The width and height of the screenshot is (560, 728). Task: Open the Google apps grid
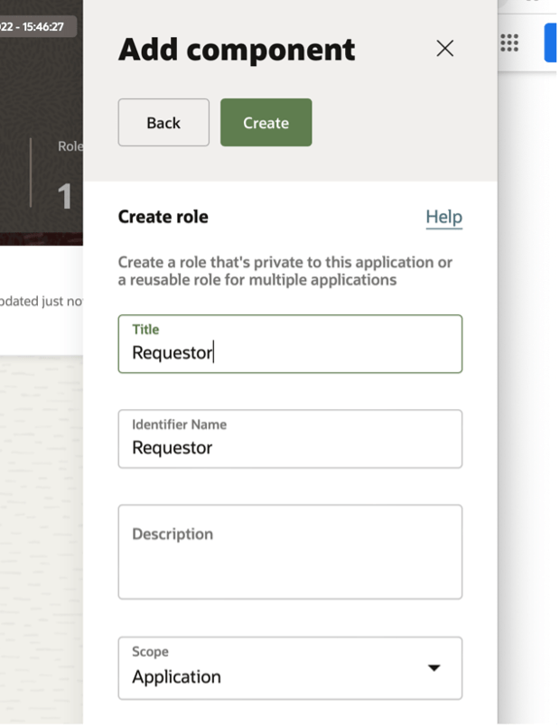click(509, 43)
